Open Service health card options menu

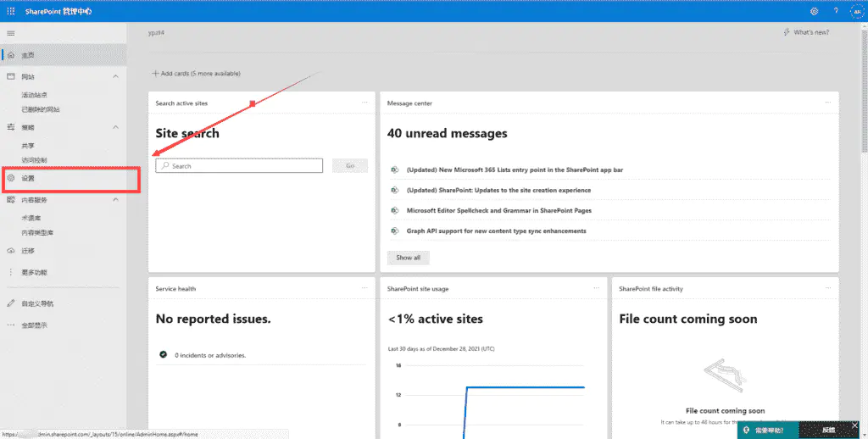coord(364,288)
